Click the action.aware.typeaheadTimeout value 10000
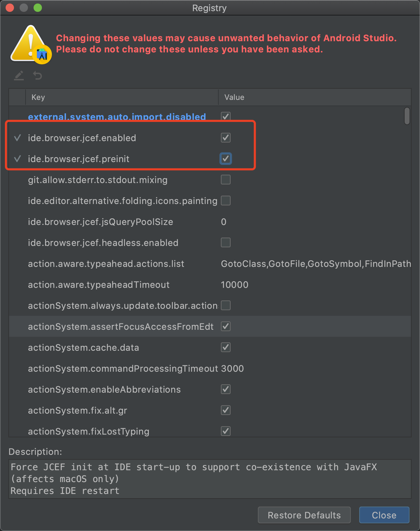This screenshot has height=531, width=420. point(234,285)
